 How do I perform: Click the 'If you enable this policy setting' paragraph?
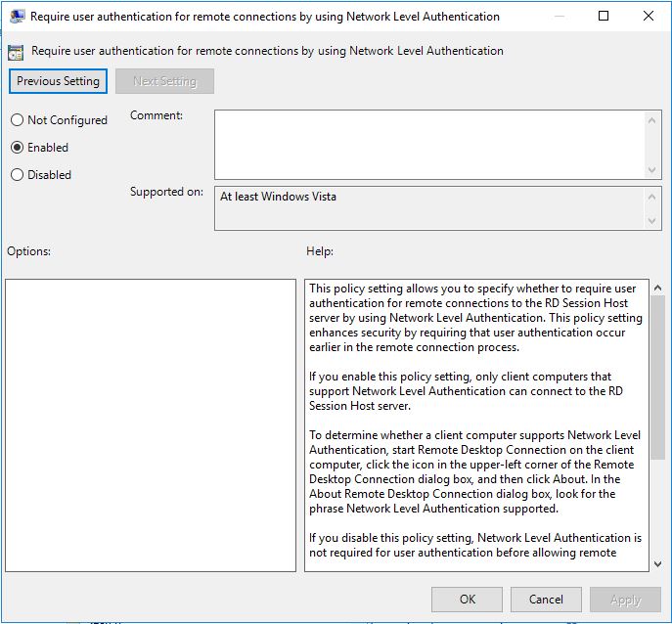click(x=467, y=391)
